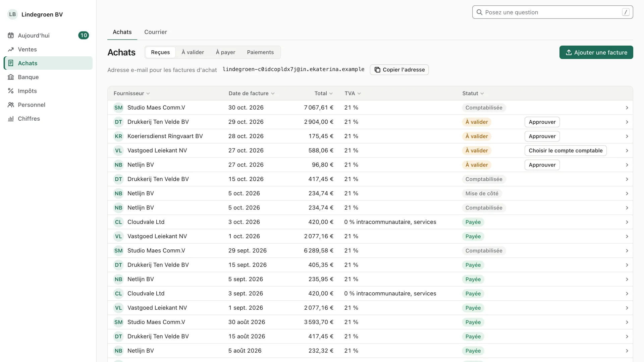Click the Ajouter une facture button
This screenshot has width=644, height=362.
[596, 52]
